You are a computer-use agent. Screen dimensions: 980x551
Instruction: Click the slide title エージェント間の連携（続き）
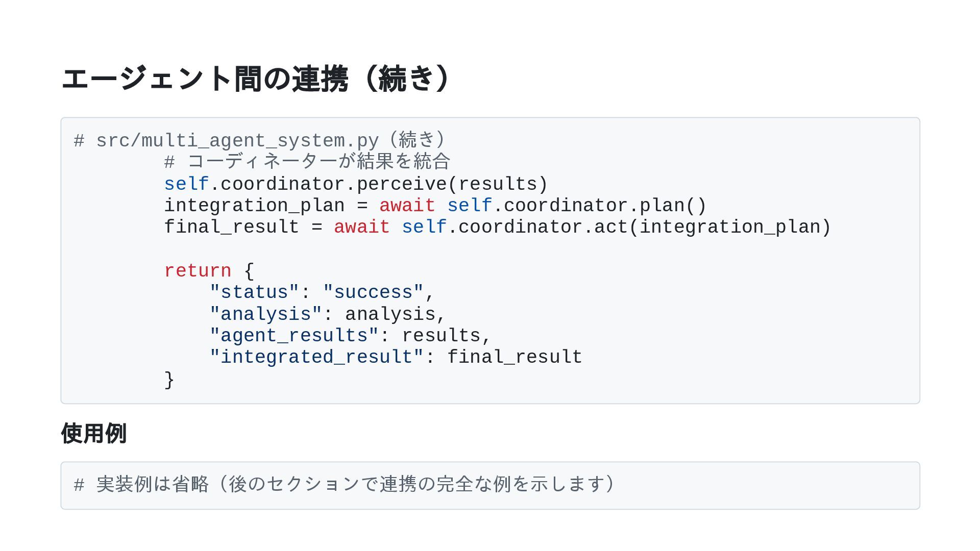(x=255, y=79)
